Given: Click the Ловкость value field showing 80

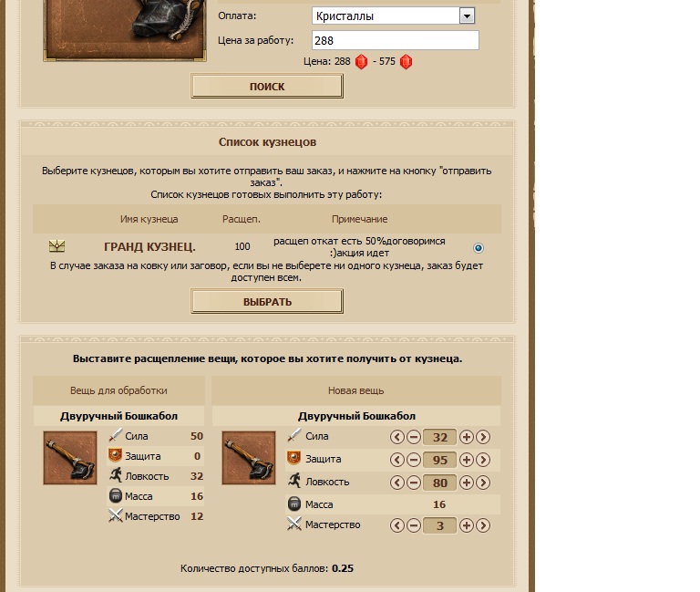Looking at the screenshot, I should [439, 483].
